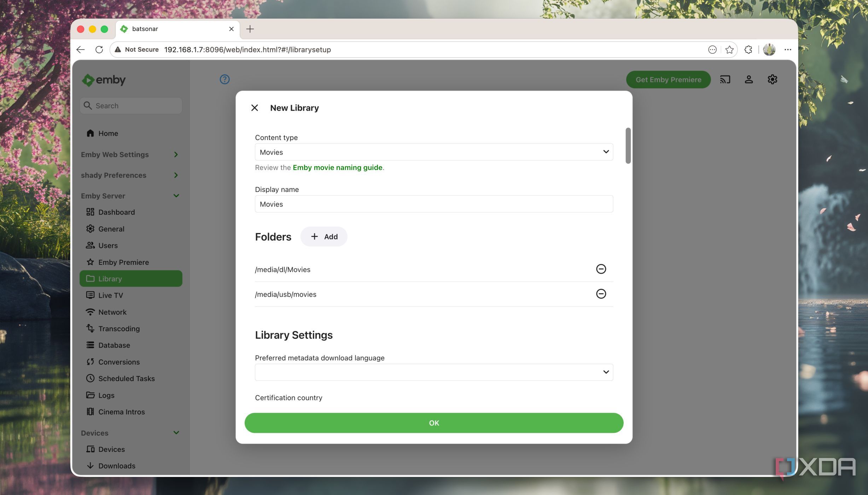Open Scheduled Tasks in sidebar

(131, 379)
